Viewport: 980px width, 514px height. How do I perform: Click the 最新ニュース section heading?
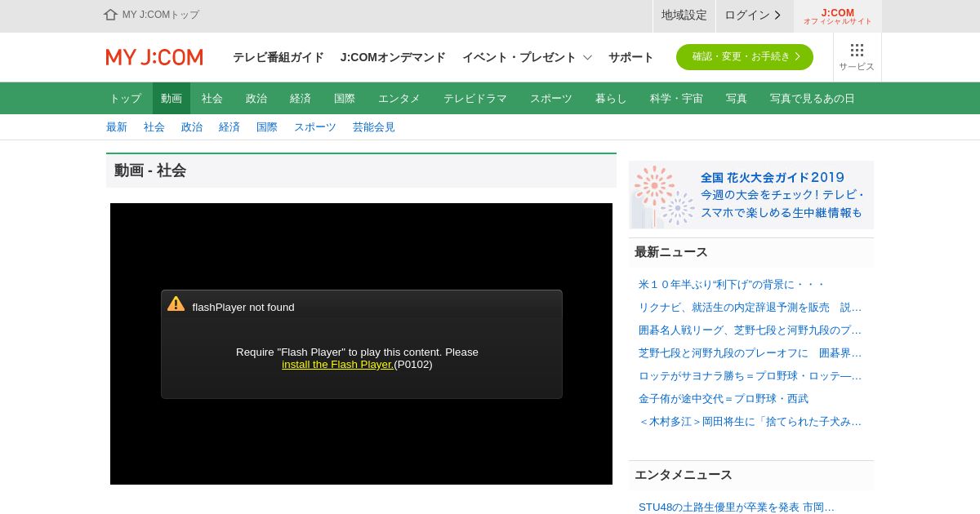671,253
